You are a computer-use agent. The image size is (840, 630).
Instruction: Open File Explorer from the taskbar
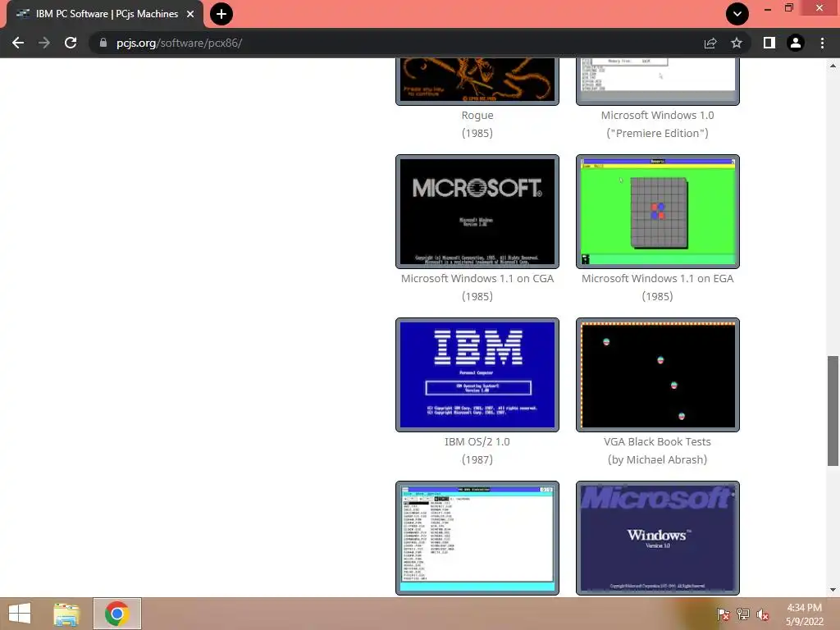coord(66,614)
